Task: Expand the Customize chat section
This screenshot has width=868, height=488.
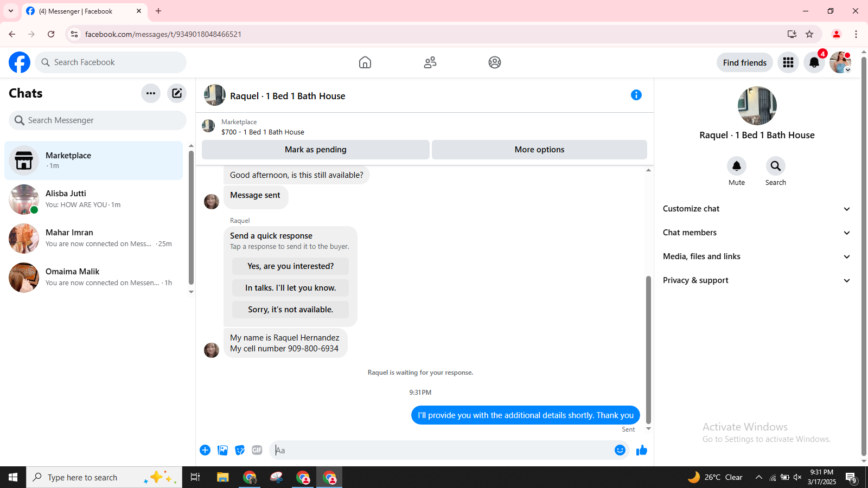Action: 757,209
